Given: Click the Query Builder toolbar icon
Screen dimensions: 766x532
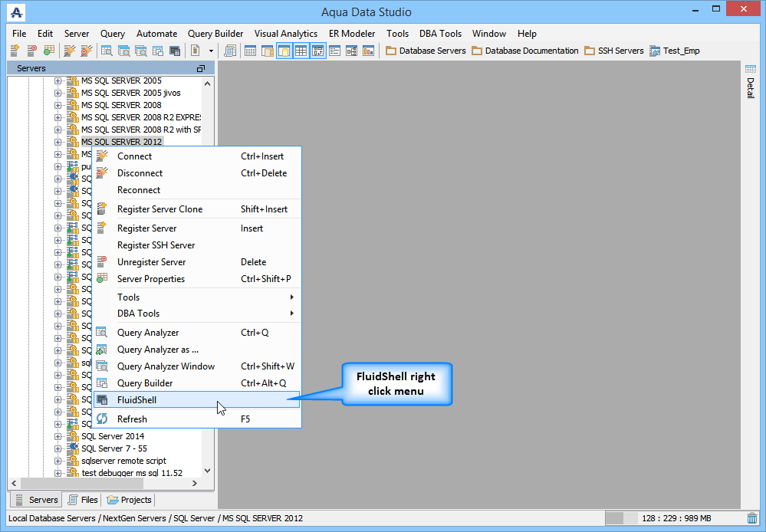Looking at the screenshot, I should click(157, 51).
